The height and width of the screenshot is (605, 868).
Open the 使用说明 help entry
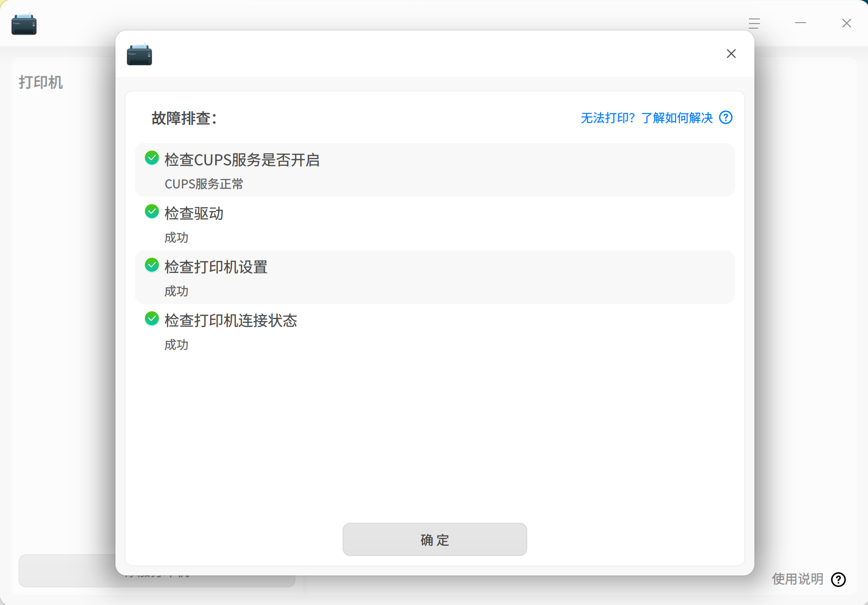tap(797, 580)
